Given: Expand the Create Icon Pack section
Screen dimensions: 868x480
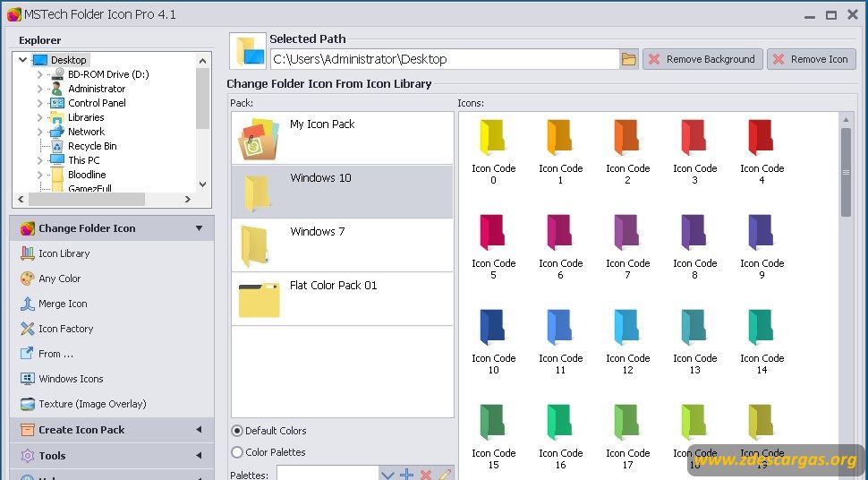Looking at the screenshot, I should (x=199, y=430).
